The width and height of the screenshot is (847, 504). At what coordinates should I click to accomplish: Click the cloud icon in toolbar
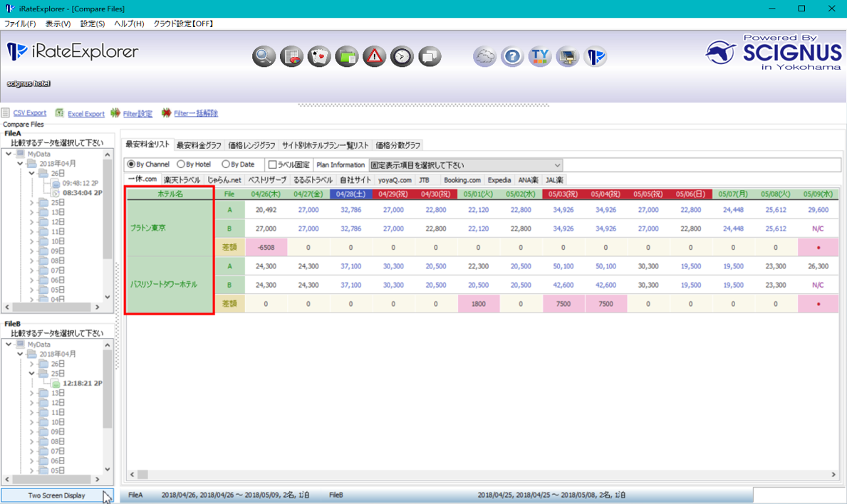(484, 56)
